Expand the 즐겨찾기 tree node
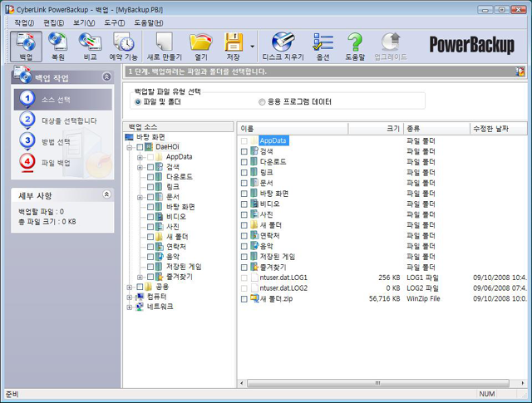The image size is (532, 403). [x=140, y=278]
